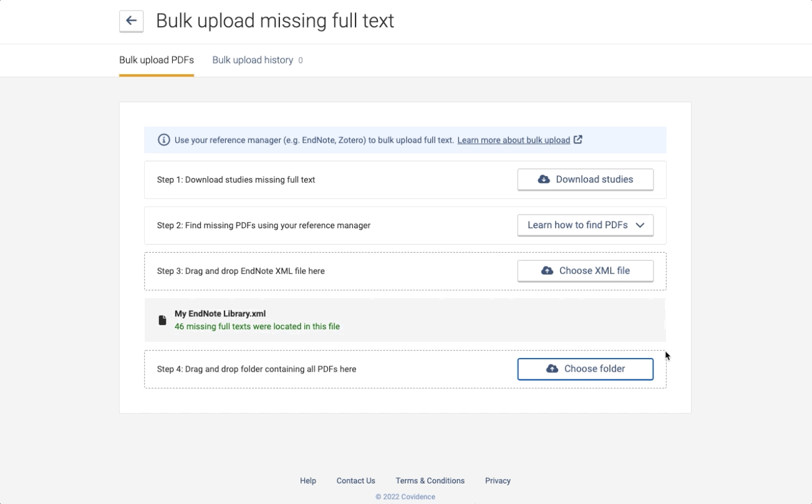Open the Terms & Conditions link
This screenshot has width=812, height=504.
(430, 481)
